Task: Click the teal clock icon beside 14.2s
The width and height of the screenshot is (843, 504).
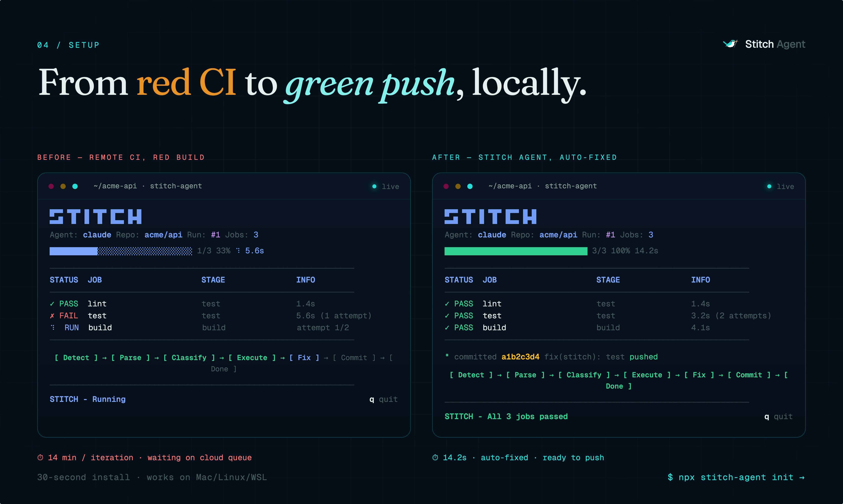Action: point(435,457)
